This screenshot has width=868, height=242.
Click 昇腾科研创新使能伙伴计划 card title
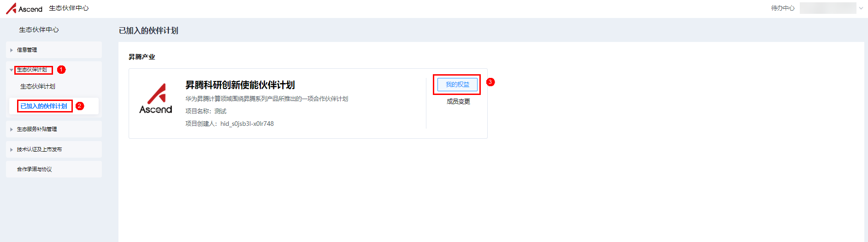click(240, 85)
